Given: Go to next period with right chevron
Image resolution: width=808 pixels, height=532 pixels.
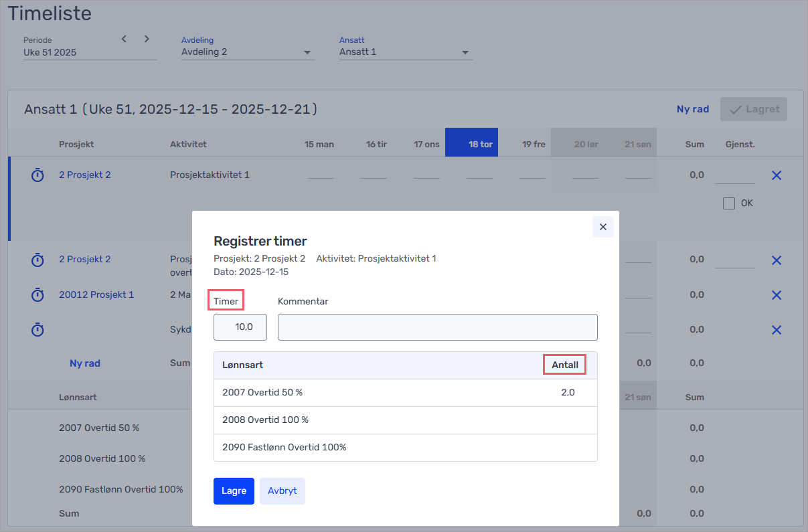Looking at the screenshot, I should pyautogui.click(x=147, y=39).
